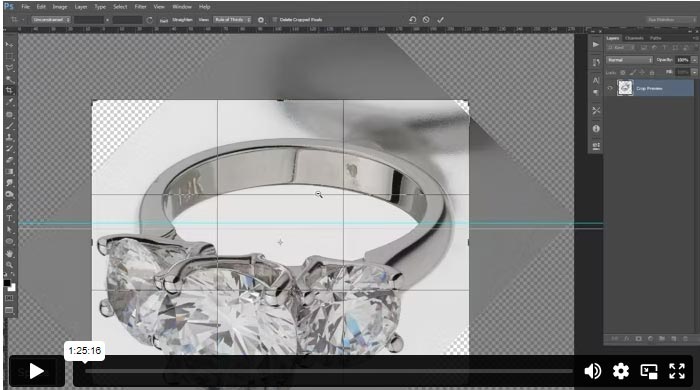Screen dimensions: 700x390
Task: Select the Pen tool
Action: pos(9,207)
